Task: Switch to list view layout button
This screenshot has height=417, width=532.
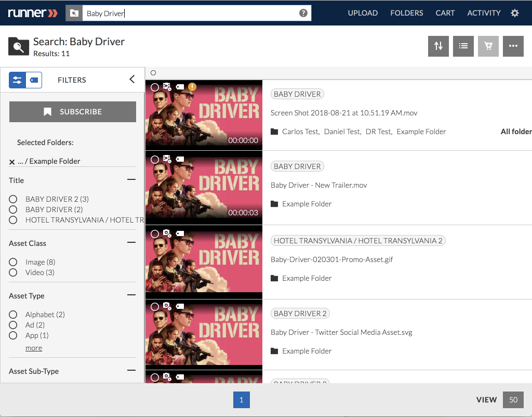Action: [463, 46]
